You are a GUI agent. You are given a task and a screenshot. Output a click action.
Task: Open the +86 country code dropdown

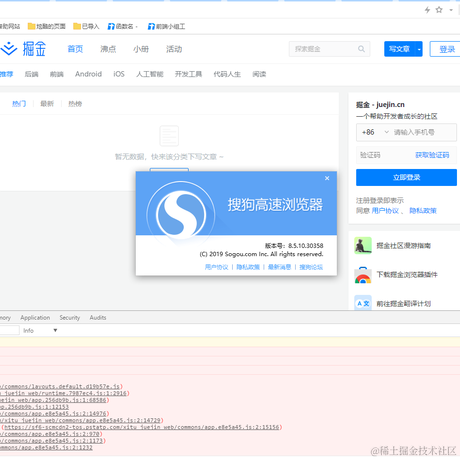click(375, 132)
